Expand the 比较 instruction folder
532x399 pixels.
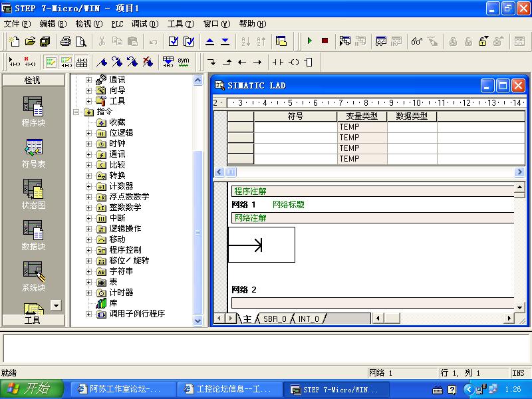[88, 165]
